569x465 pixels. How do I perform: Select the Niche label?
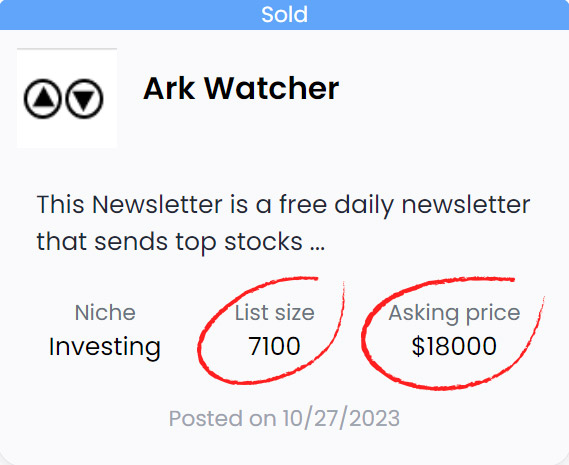pyautogui.click(x=105, y=312)
